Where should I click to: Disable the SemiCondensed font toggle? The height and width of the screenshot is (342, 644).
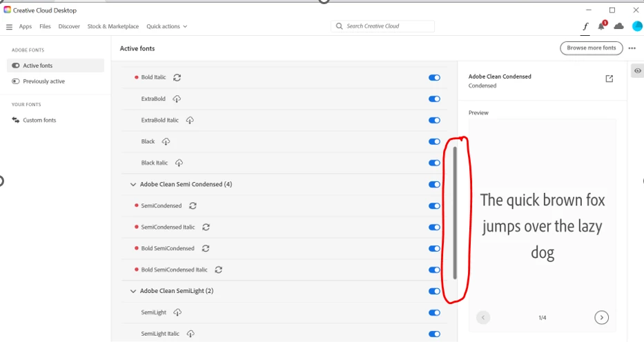(x=434, y=206)
